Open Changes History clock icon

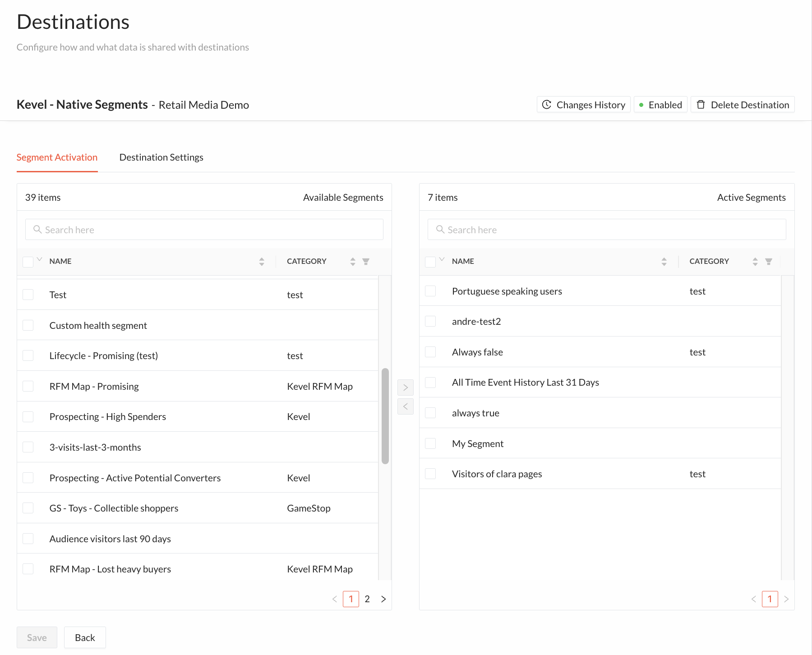point(546,105)
